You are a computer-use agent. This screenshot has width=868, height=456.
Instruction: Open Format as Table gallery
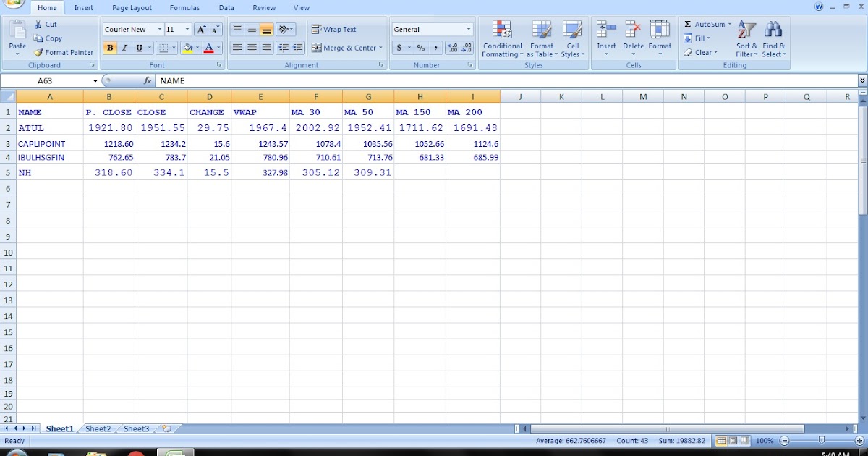pos(542,39)
